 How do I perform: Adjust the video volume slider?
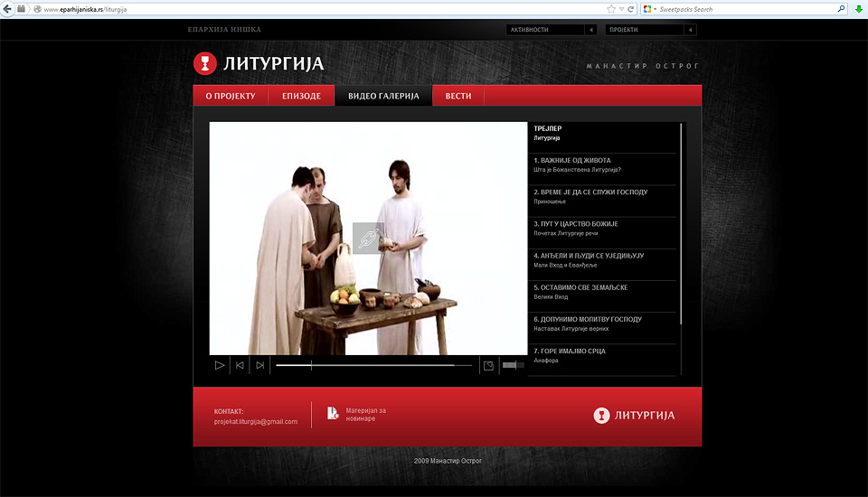(x=513, y=365)
